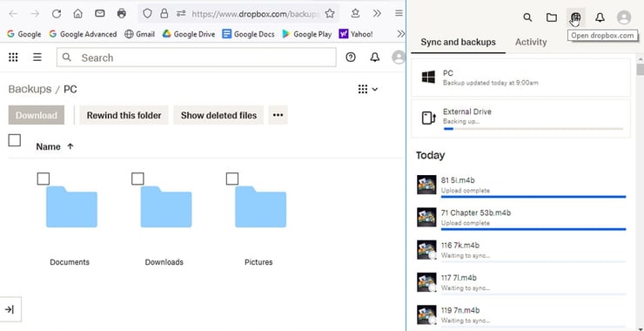
Task: Click the browser reload icon
Action: 57,14
